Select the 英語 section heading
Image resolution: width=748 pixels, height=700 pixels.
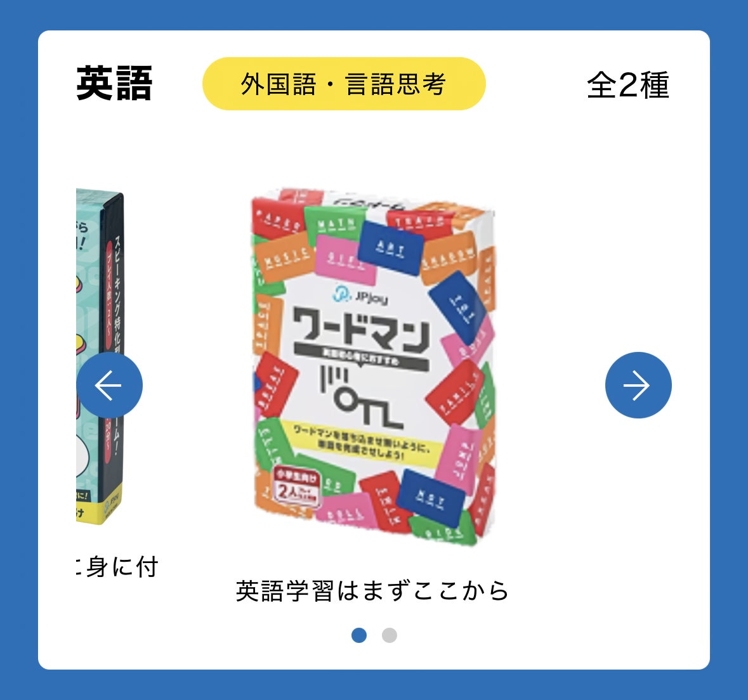coord(114,84)
